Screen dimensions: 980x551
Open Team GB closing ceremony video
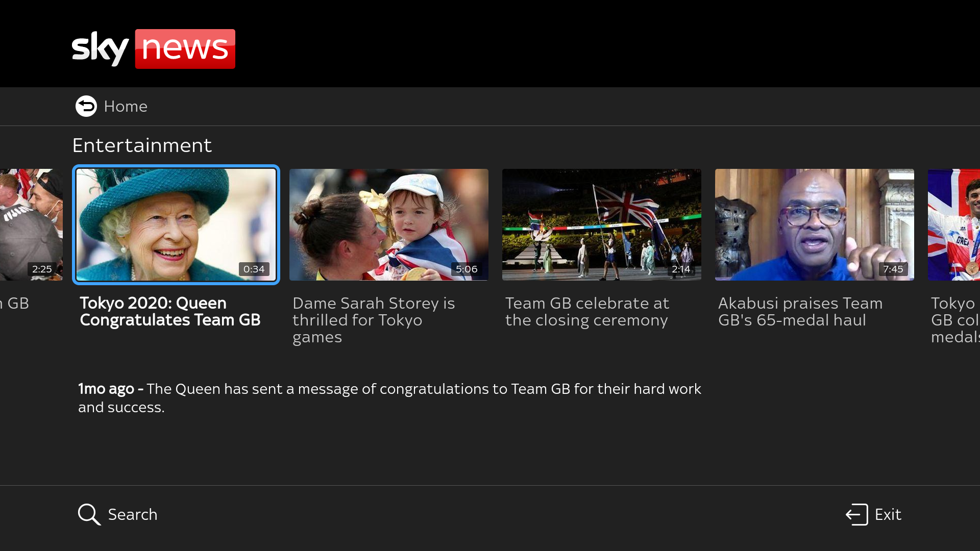601,224
